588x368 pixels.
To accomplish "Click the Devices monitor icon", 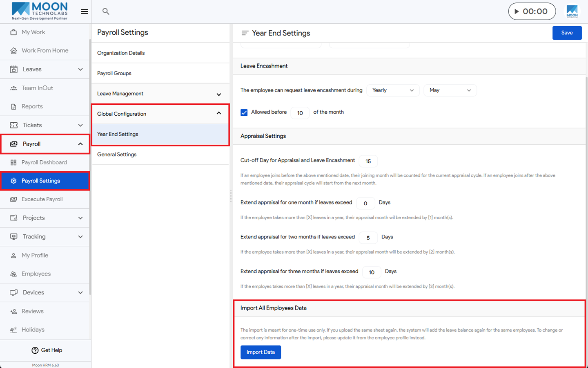I will pos(13,293).
